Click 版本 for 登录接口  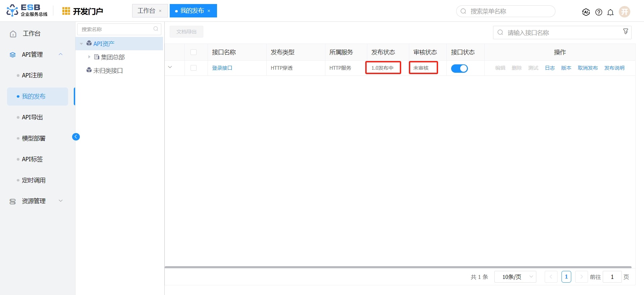[x=566, y=68]
